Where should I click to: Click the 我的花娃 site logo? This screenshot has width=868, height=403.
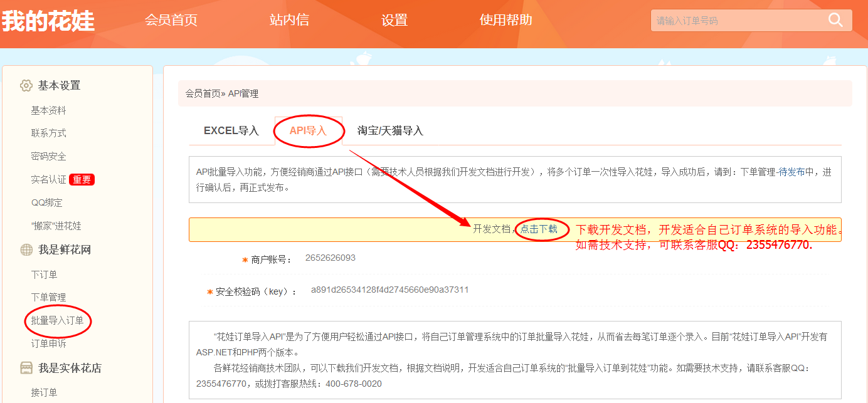(x=48, y=21)
